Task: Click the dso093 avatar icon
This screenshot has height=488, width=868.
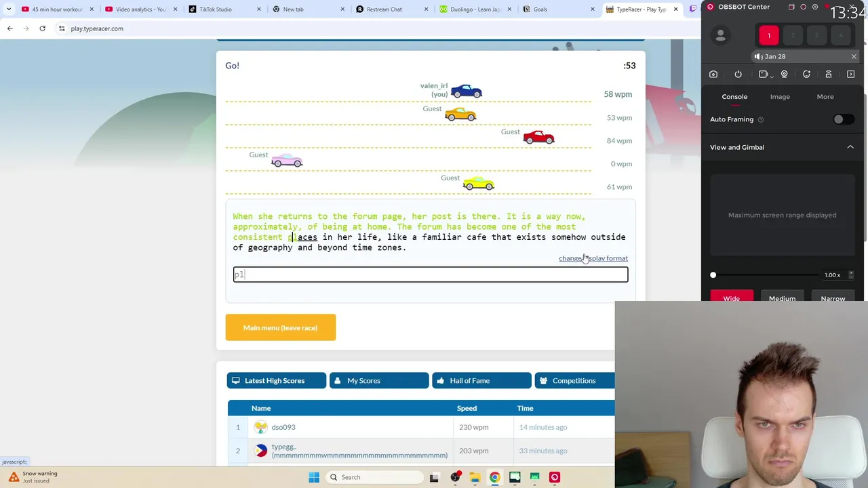Action: click(261, 427)
